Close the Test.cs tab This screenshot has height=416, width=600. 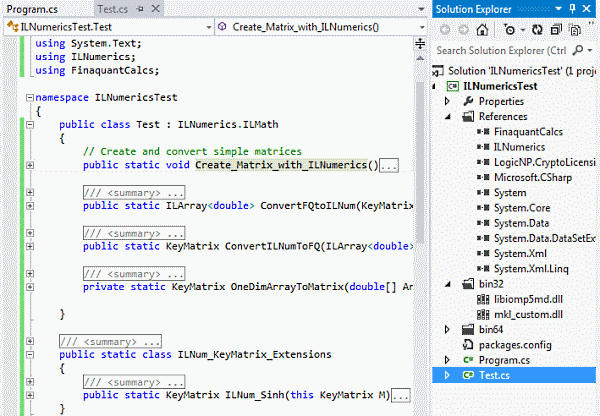pos(155,8)
